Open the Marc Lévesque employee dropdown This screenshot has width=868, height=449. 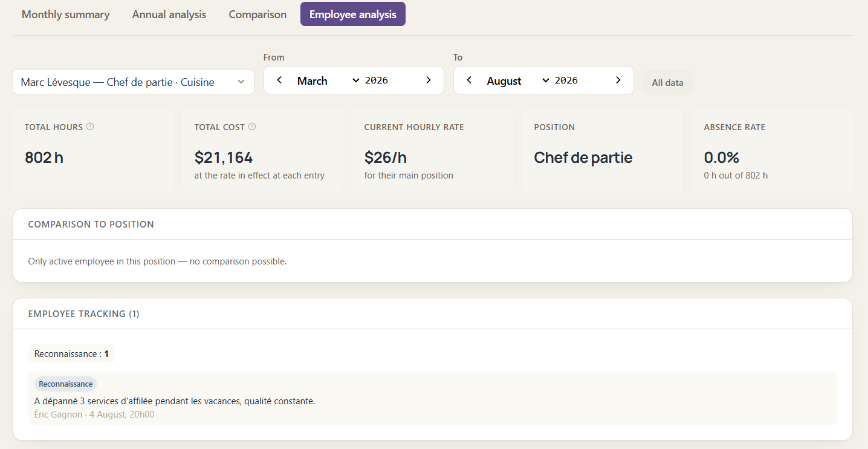(134, 82)
